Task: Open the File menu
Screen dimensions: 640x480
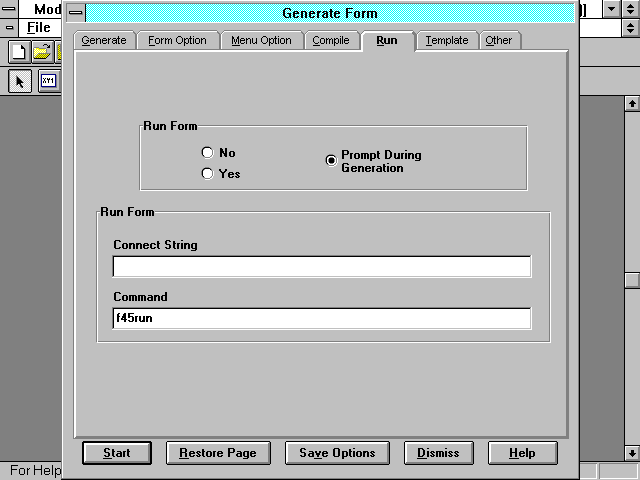Action: point(38,28)
